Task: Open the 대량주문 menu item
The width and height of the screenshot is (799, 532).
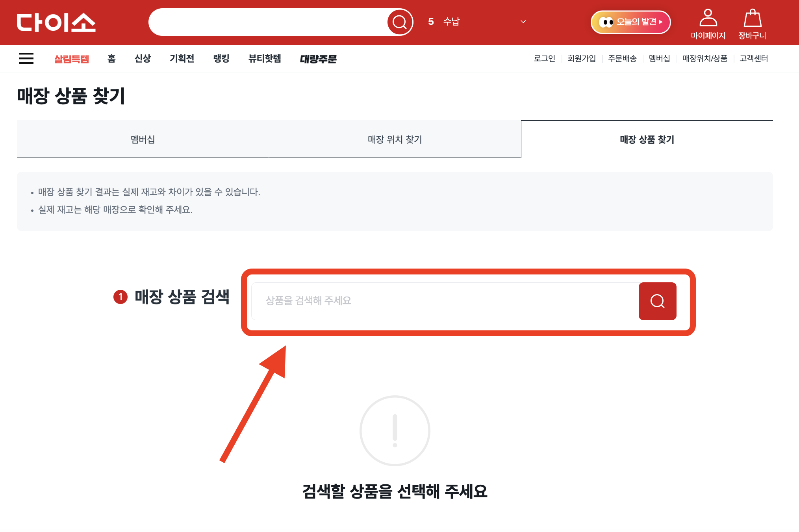Action: coord(318,59)
